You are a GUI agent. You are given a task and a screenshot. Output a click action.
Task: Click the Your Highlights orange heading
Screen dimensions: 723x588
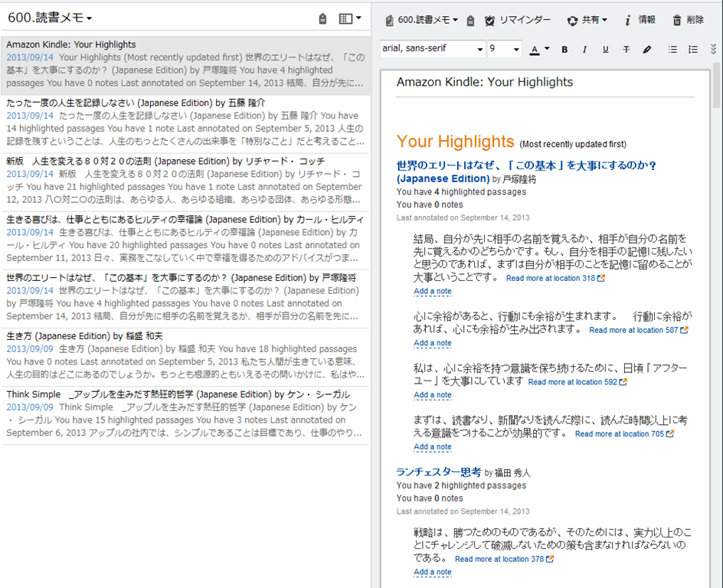point(455,142)
